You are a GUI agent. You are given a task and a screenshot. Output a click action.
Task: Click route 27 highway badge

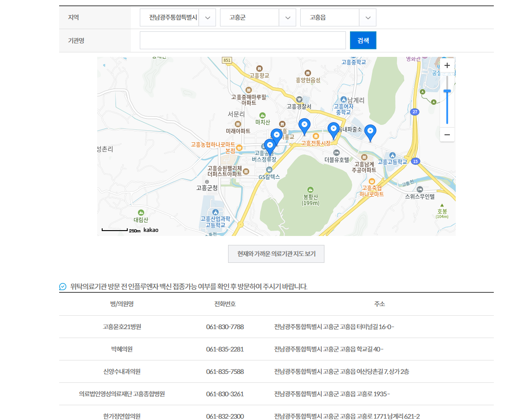[x=415, y=111]
